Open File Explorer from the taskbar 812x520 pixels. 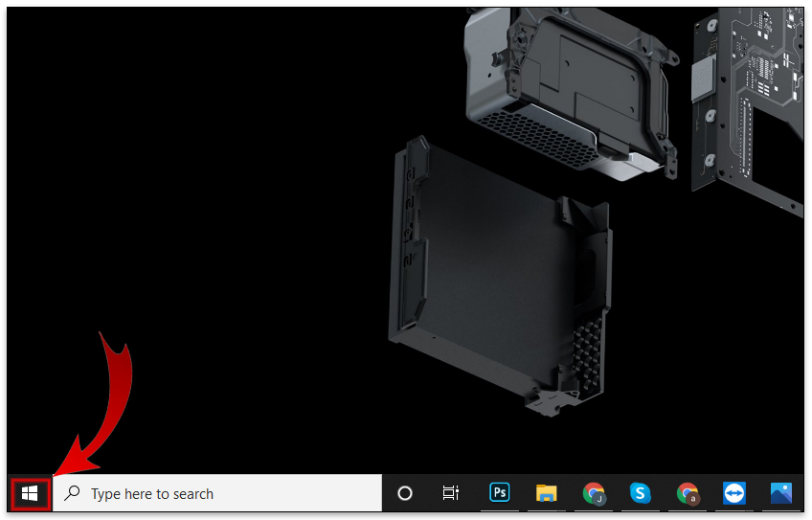[x=547, y=493]
